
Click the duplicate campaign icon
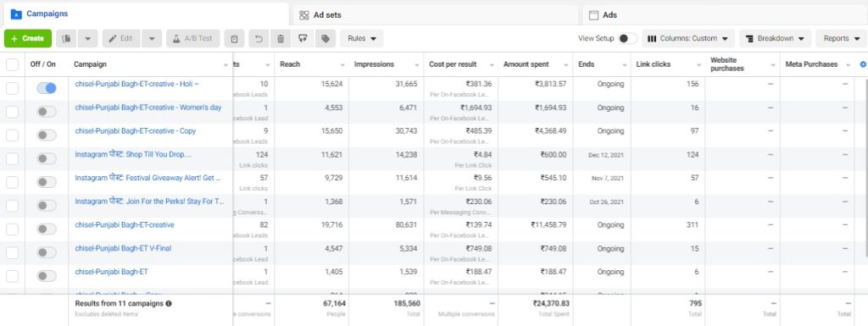pyautogui.click(x=67, y=39)
